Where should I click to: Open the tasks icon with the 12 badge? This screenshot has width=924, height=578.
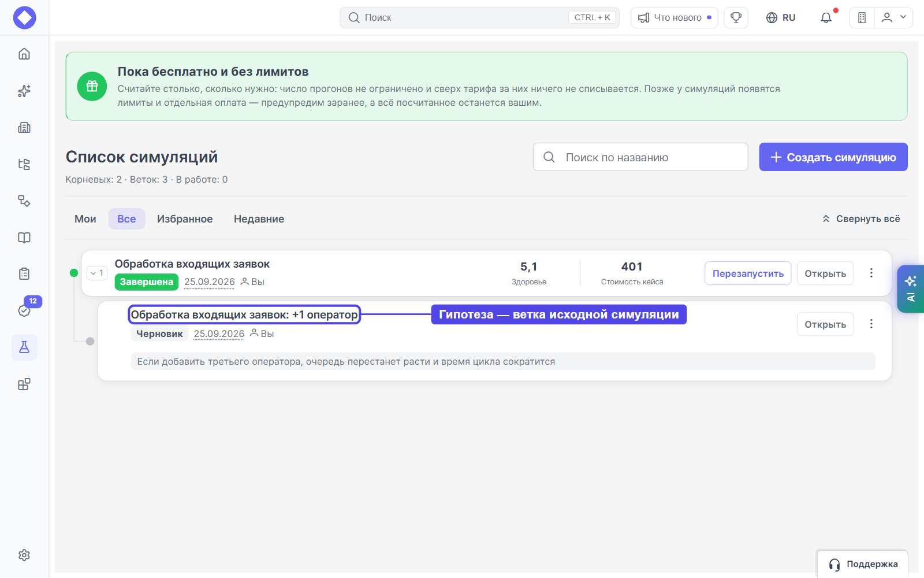(x=24, y=310)
